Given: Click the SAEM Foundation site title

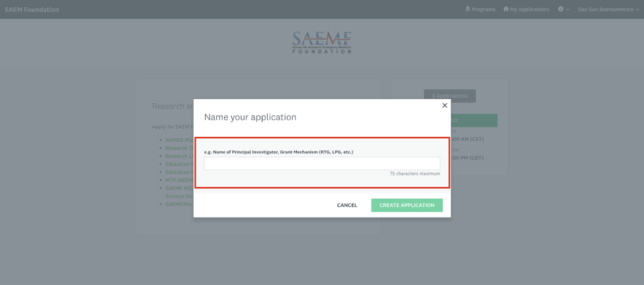Looking at the screenshot, I should coord(32,9).
